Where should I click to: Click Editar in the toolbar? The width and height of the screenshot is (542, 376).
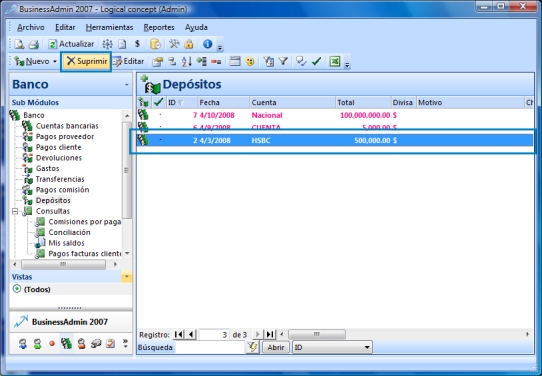[x=128, y=62]
